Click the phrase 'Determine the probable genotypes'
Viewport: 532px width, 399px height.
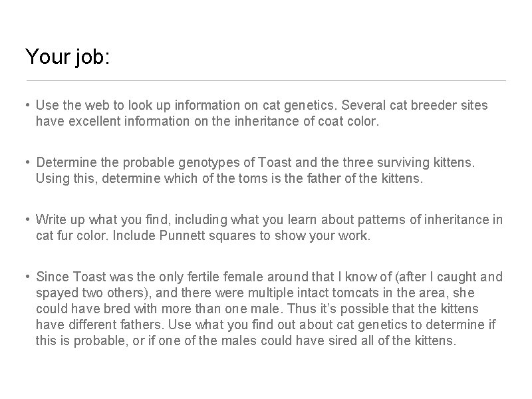click(123, 162)
